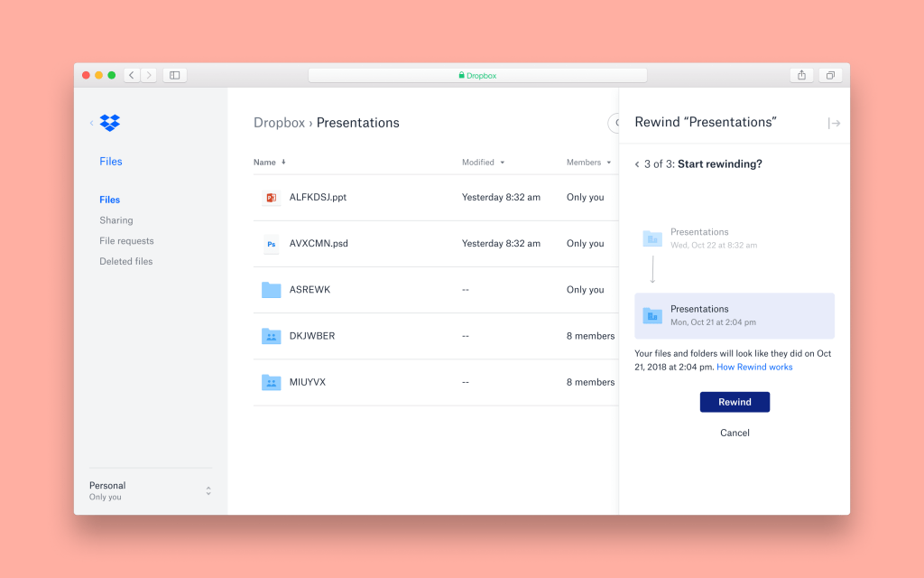
Task: Toggle the browser sidebar view button
Action: (x=175, y=75)
